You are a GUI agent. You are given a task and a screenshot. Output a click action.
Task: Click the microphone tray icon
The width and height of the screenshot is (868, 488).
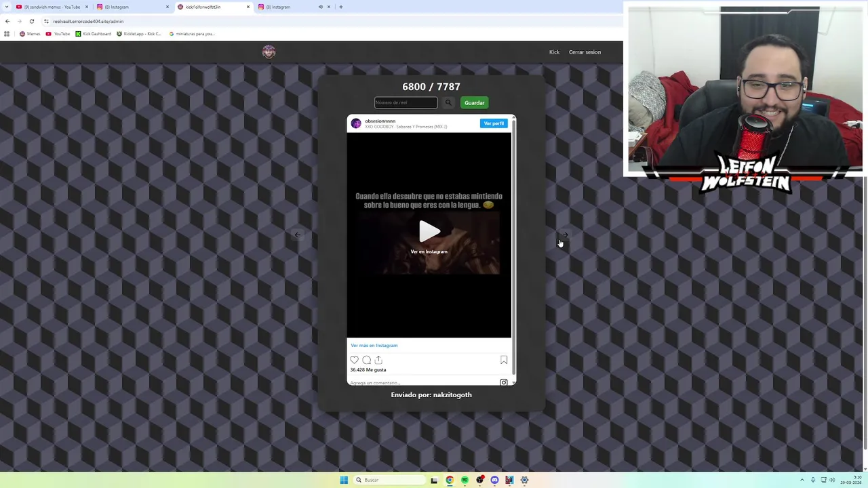(x=813, y=480)
